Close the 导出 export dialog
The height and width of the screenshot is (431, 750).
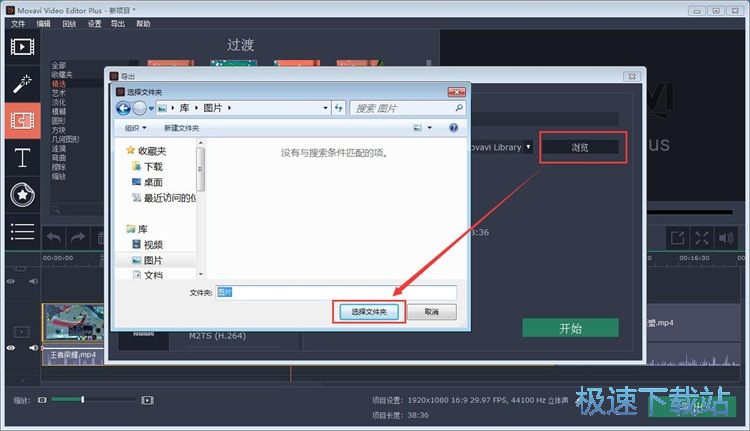tap(632, 76)
